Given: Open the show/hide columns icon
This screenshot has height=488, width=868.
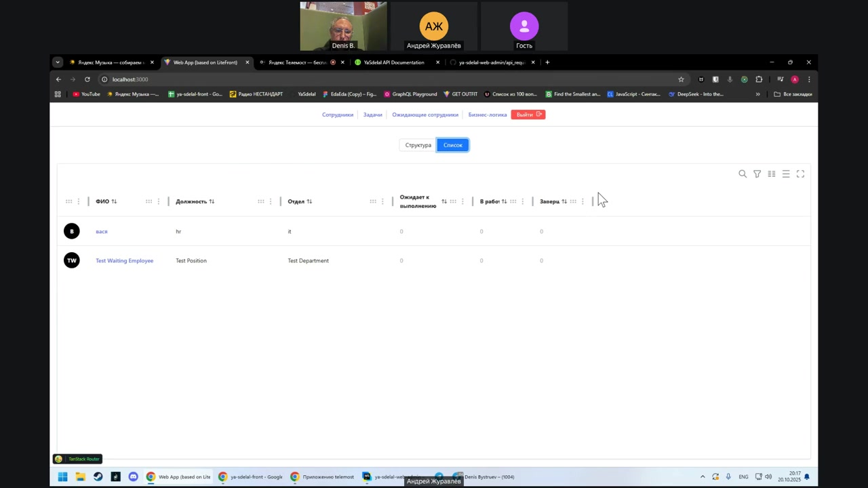Looking at the screenshot, I should pyautogui.click(x=772, y=174).
